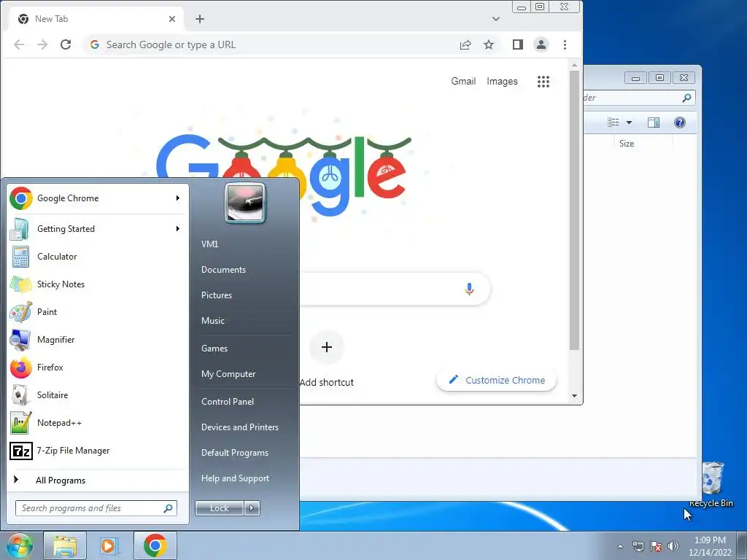This screenshot has height=560, width=747.
Task: Open shutdown options arrow beside Lock
Action: click(x=252, y=508)
